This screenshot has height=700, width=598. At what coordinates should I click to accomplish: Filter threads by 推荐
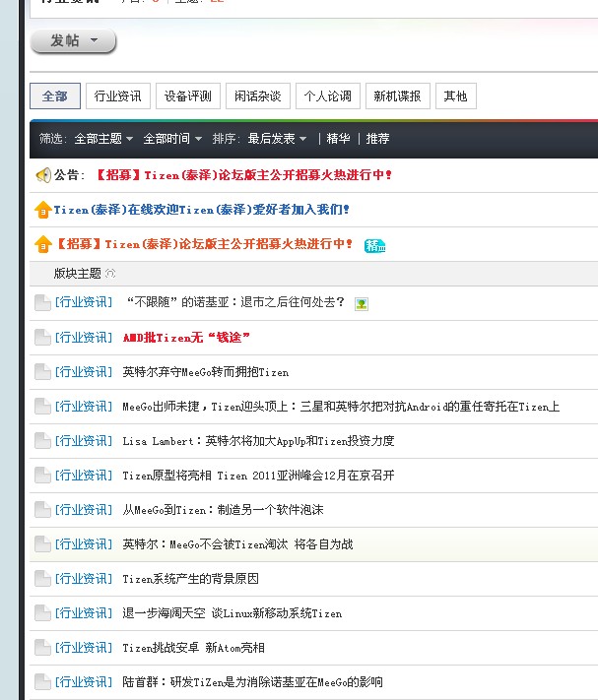tap(378, 139)
